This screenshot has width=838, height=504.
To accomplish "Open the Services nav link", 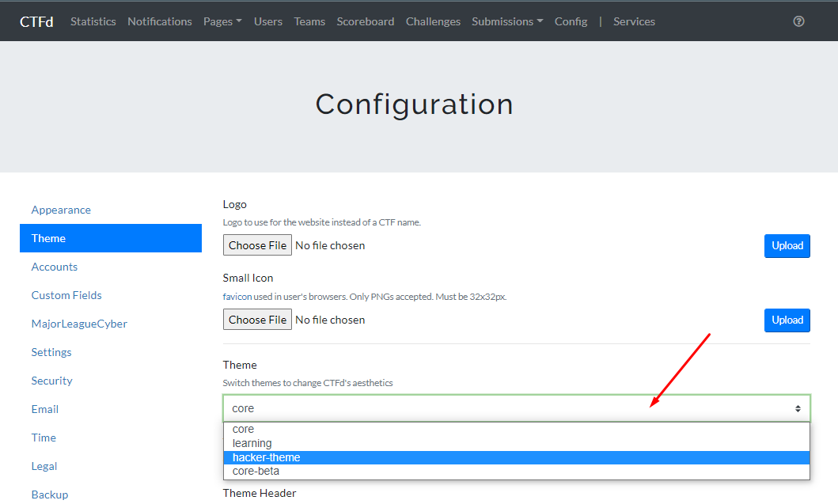I will (x=634, y=21).
